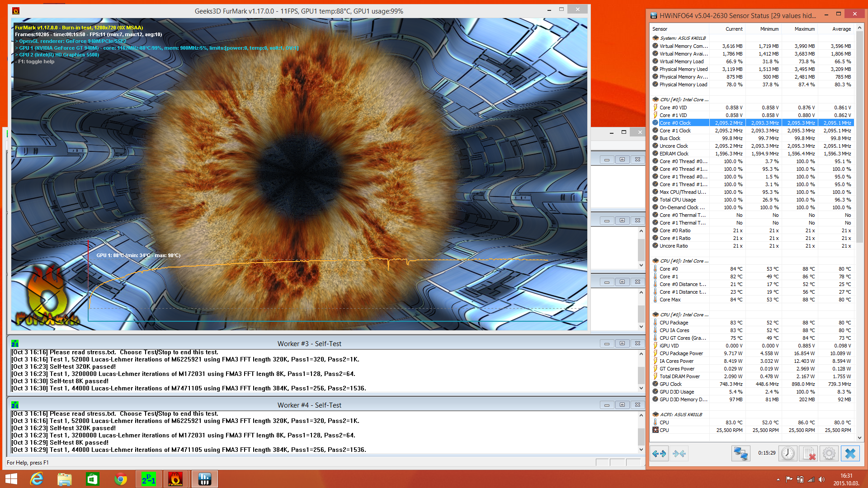Click the Minimum column header

(763, 29)
